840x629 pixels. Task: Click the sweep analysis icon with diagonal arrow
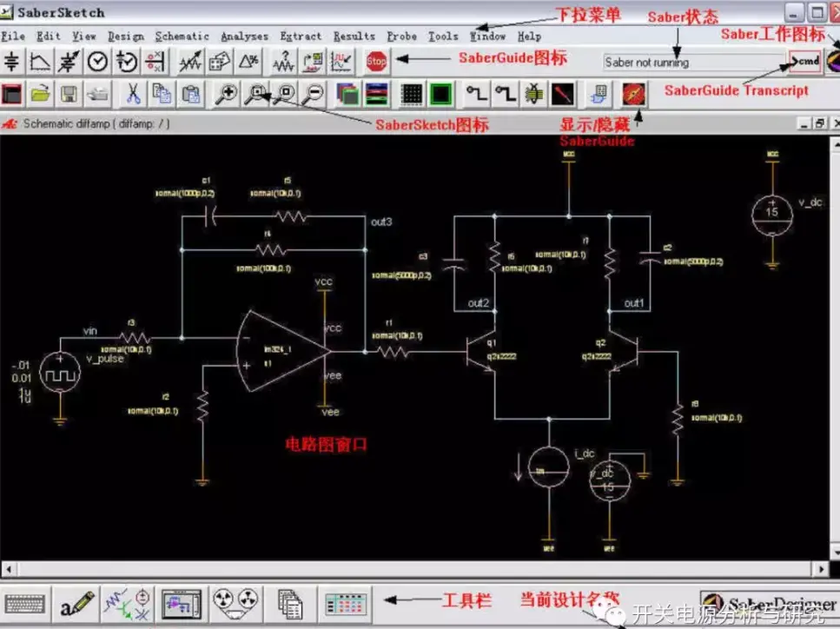click(190, 63)
